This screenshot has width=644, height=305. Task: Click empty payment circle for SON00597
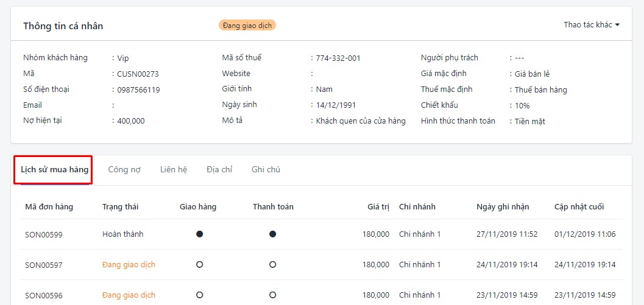click(x=272, y=265)
